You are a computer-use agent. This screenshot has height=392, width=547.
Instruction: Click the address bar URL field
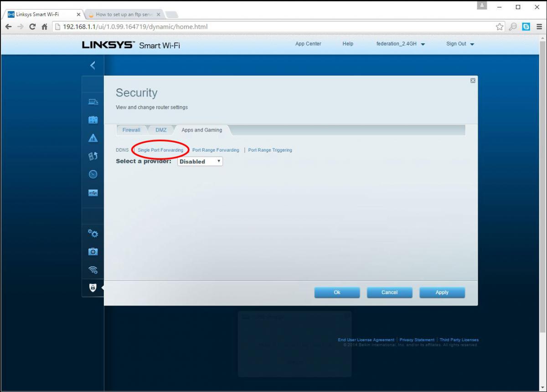[x=273, y=27]
